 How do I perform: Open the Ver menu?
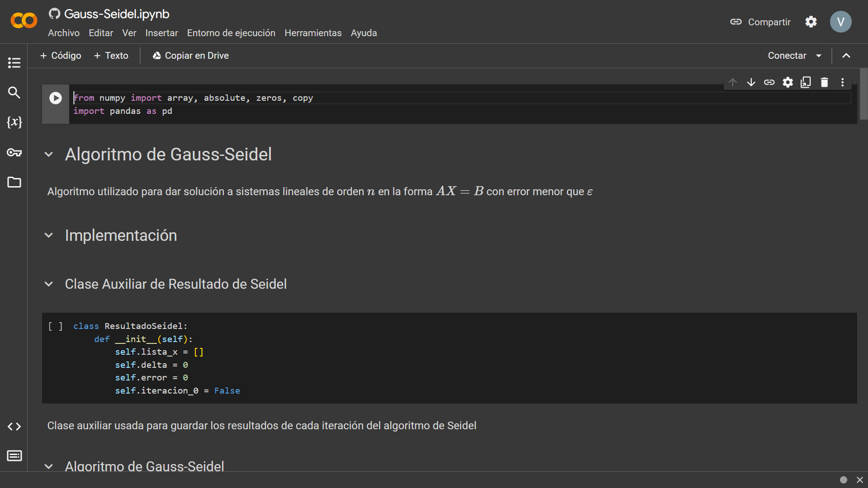(x=129, y=33)
